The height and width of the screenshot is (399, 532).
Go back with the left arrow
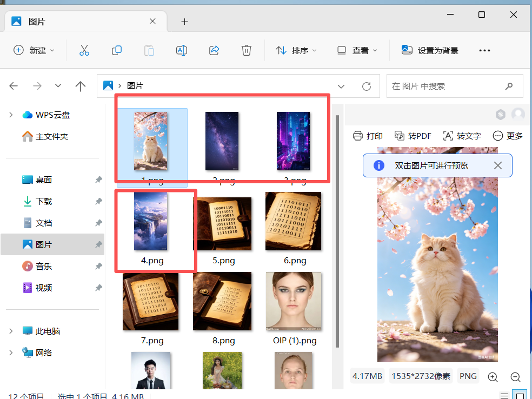[14, 86]
